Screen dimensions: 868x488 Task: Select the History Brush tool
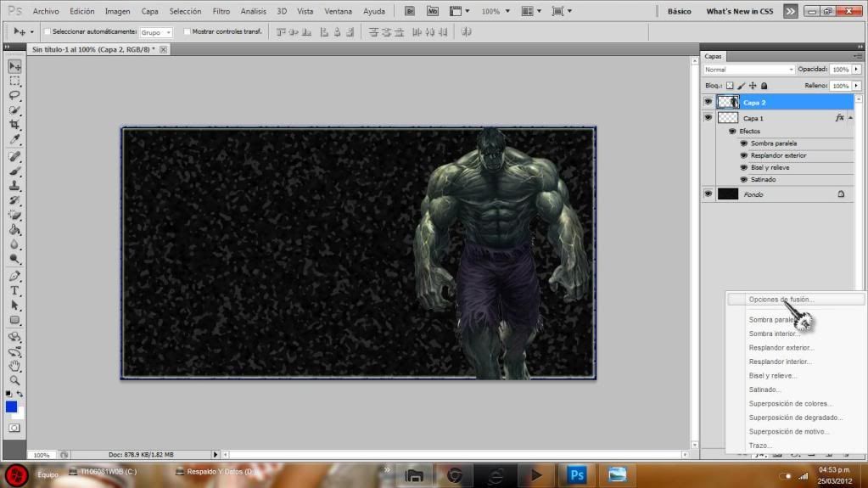coord(15,200)
